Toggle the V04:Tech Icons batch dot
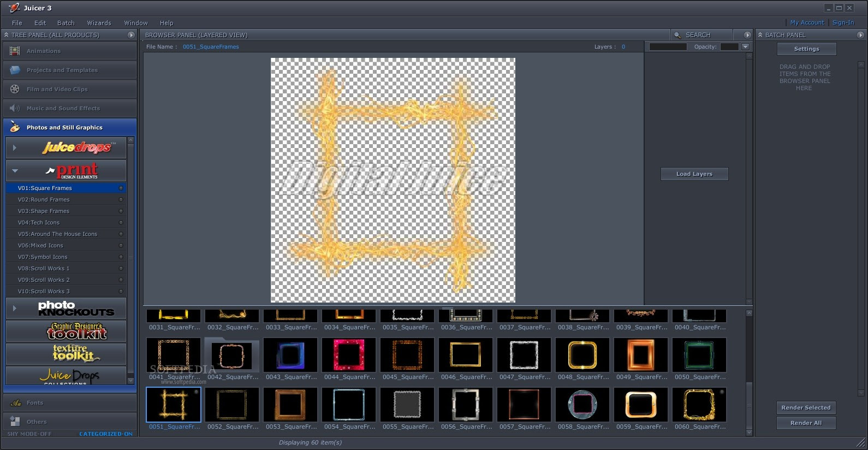 121,222
